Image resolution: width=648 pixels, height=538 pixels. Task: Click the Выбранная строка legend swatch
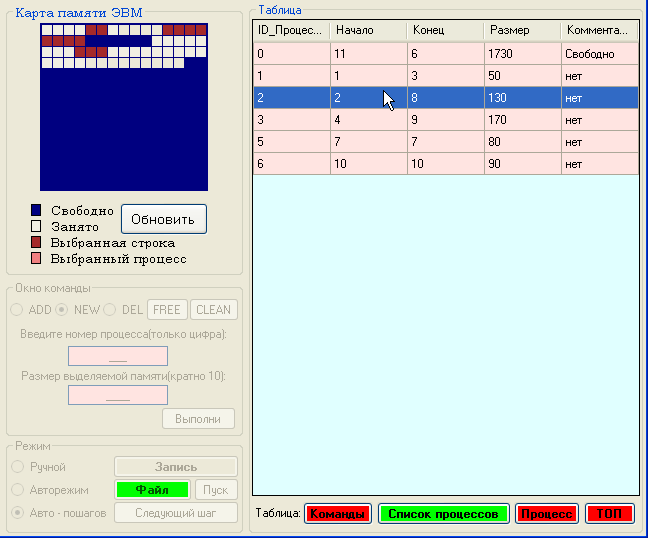click(36, 242)
